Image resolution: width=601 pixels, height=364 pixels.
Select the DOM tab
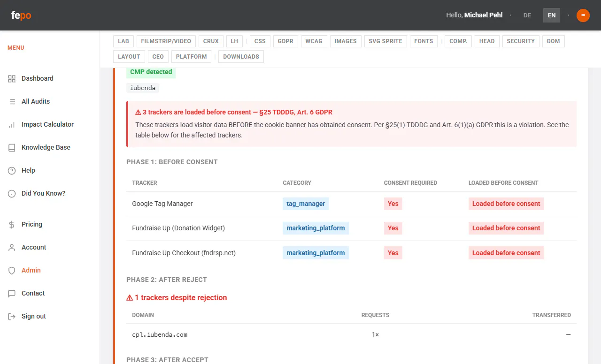tap(554, 41)
